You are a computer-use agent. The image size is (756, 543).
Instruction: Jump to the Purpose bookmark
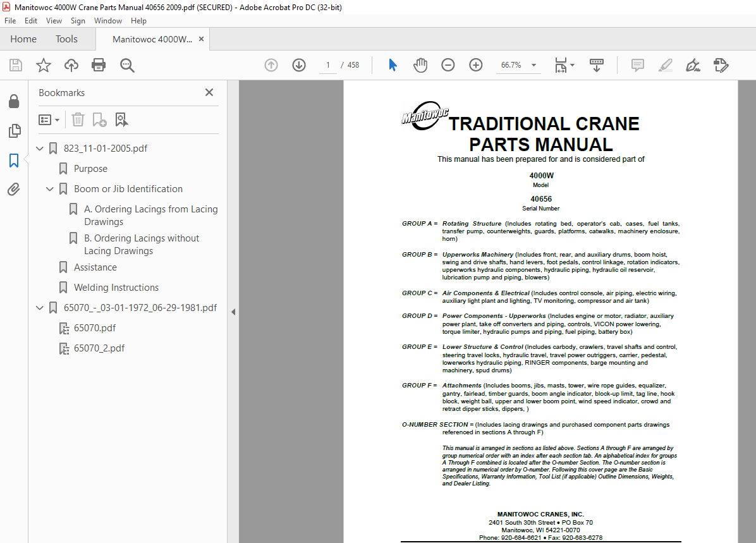tap(90, 169)
